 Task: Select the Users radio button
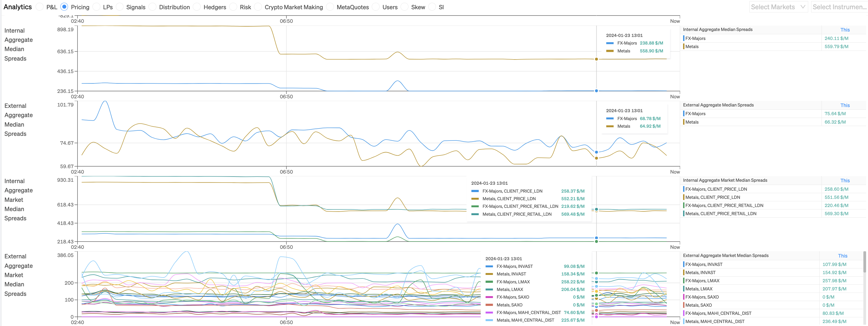(376, 7)
